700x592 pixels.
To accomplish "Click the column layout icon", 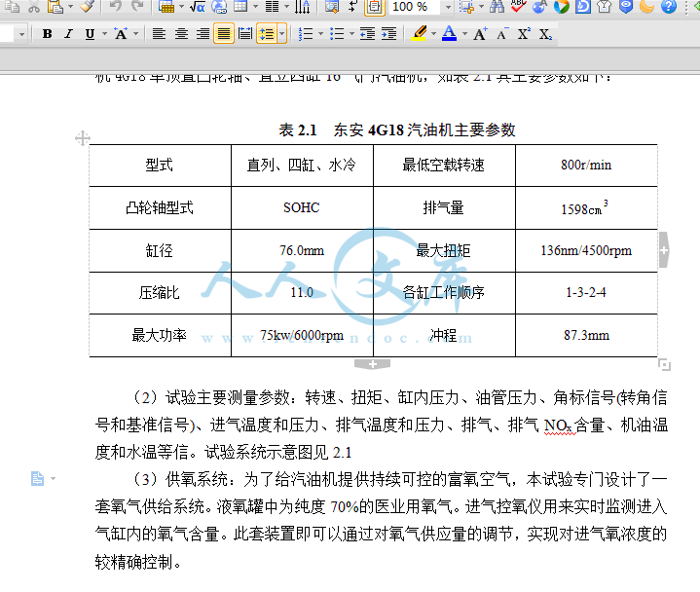I will pos(272,6).
